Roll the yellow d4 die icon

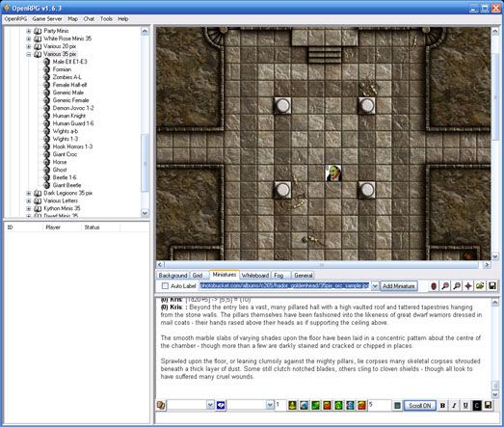[x=292, y=405]
